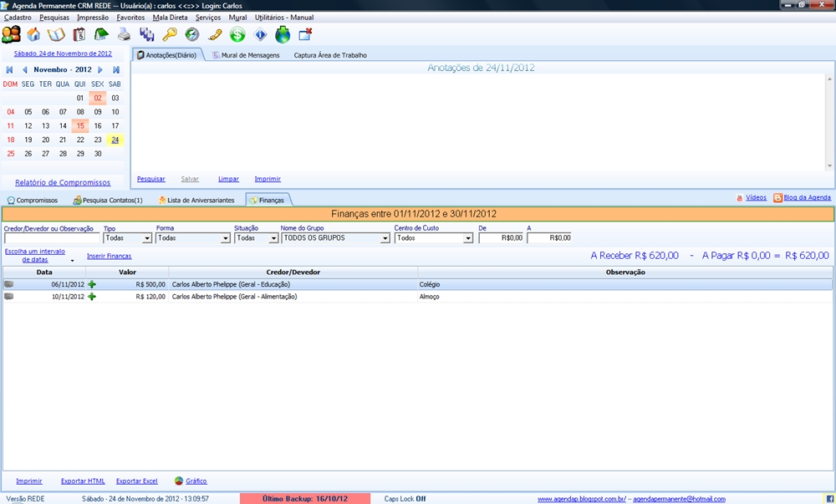Click the Sábado, 24 de Novembro de 2012 link
Viewport: 836px width, 504px height.
pyautogui.click(x=63, y=53)
